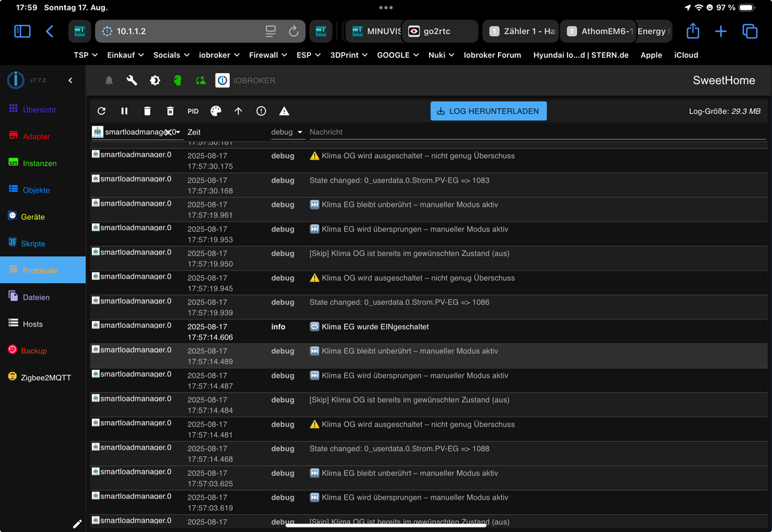Click the LOG HERUNTERLADEN button
772x532 pixels.
pos(488,111)
